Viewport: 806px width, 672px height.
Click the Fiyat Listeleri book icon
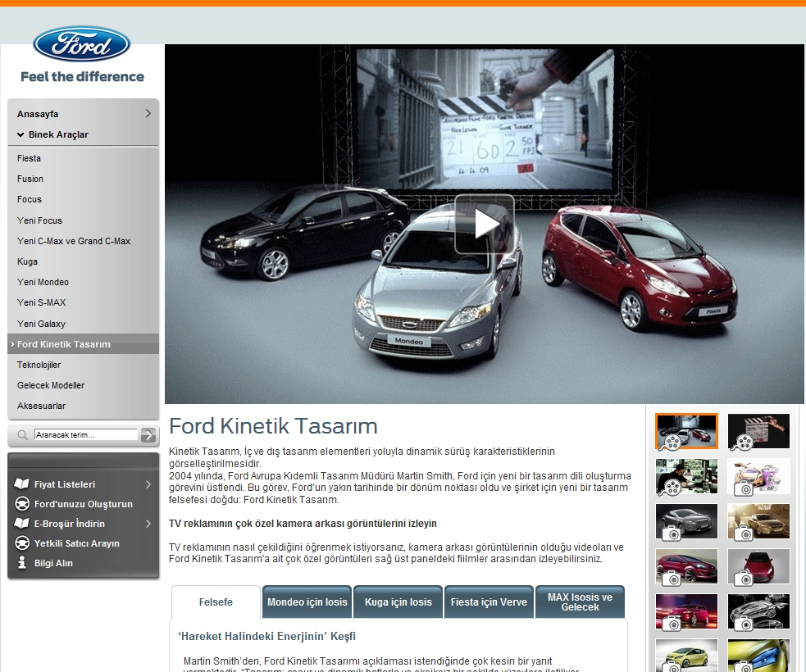pos(21,484)
